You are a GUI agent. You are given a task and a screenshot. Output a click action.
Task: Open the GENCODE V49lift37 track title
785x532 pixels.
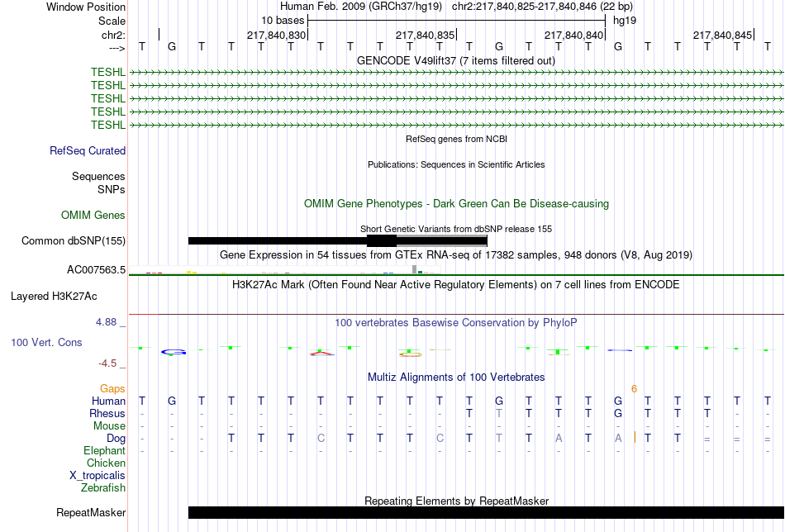pos(456,61)
